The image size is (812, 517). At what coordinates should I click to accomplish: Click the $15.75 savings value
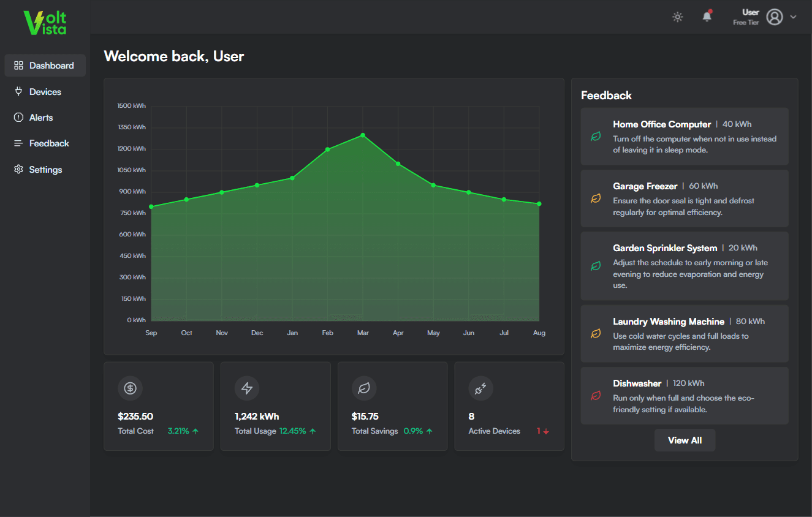pos(365,417)
